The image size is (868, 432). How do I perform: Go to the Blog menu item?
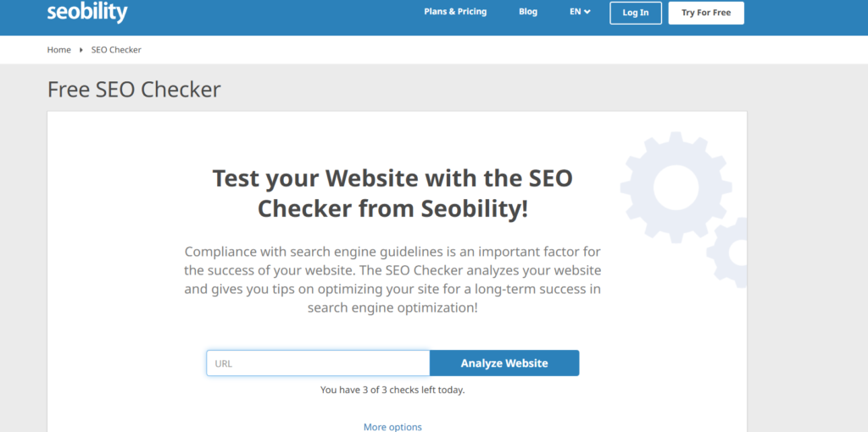coord(528,12)
